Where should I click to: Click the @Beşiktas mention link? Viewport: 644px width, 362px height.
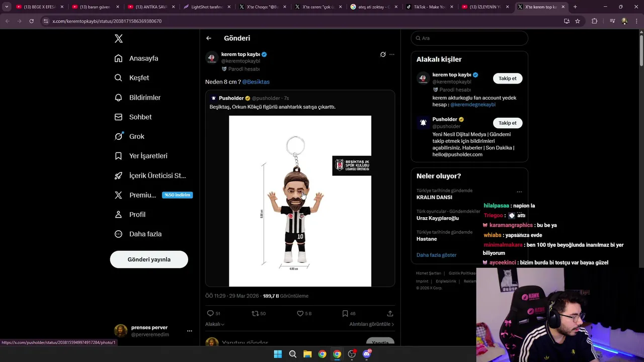coord(256,81)
